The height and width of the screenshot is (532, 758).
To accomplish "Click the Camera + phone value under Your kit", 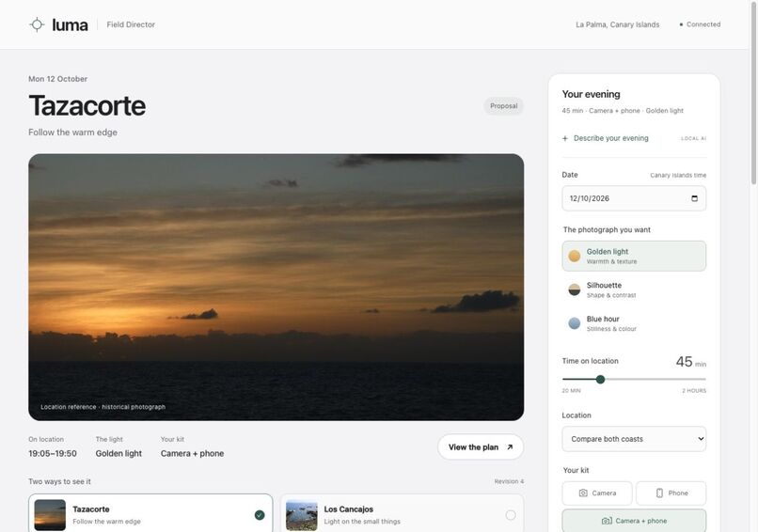I will point(193,454).
